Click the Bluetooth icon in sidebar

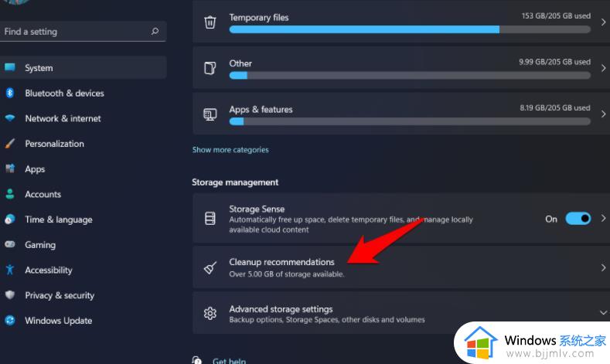pos(10,93)
